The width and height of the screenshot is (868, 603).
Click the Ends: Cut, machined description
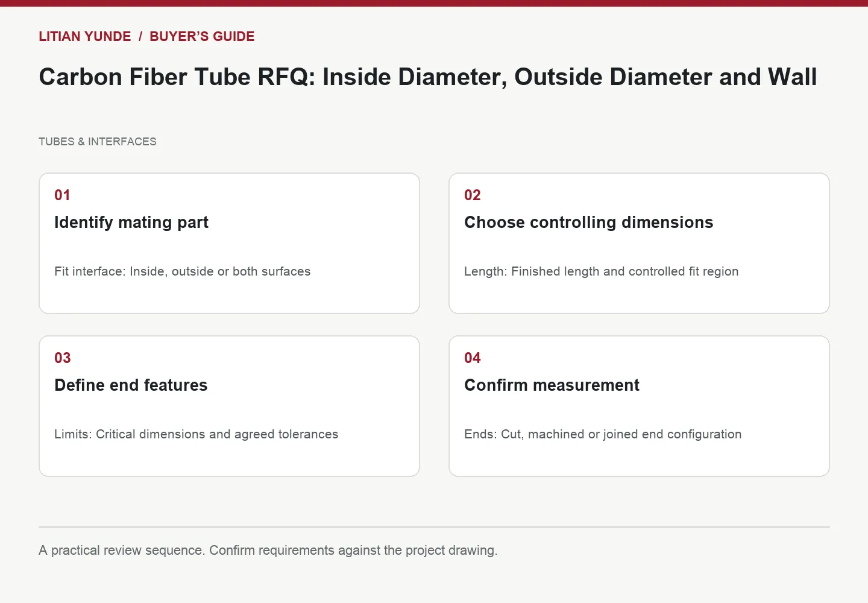[603, 434]
